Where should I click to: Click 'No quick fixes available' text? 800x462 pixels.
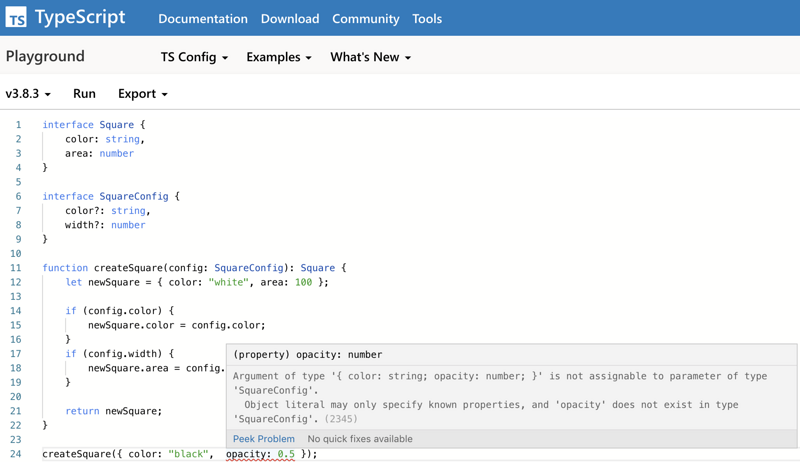tap(360, 439)
